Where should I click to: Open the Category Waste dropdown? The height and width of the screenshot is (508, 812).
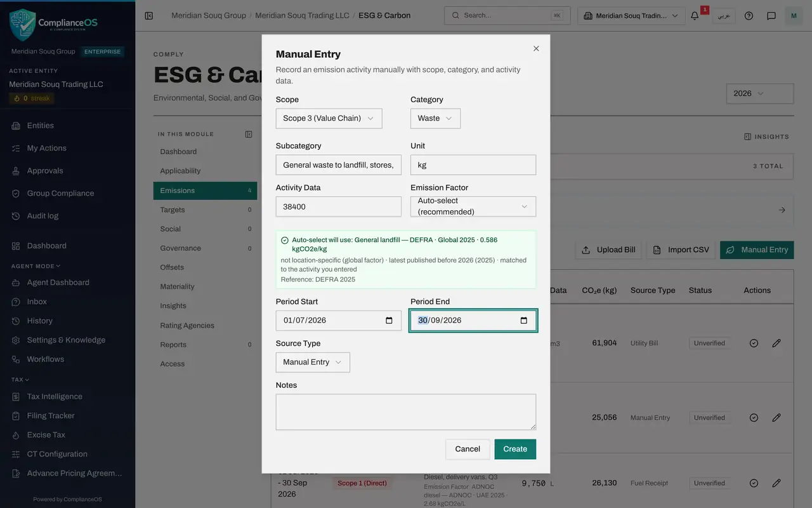click(x=435, y=118)
